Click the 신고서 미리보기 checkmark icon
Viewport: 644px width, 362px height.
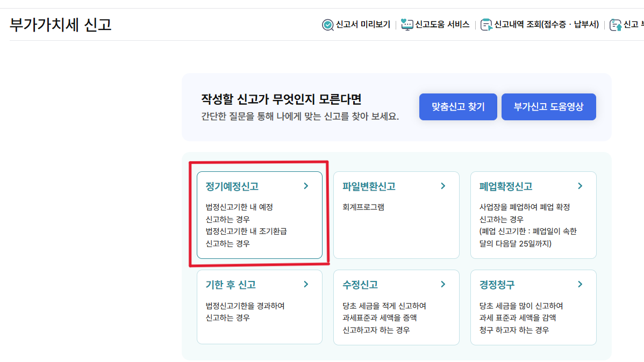[x=327, y=25]
